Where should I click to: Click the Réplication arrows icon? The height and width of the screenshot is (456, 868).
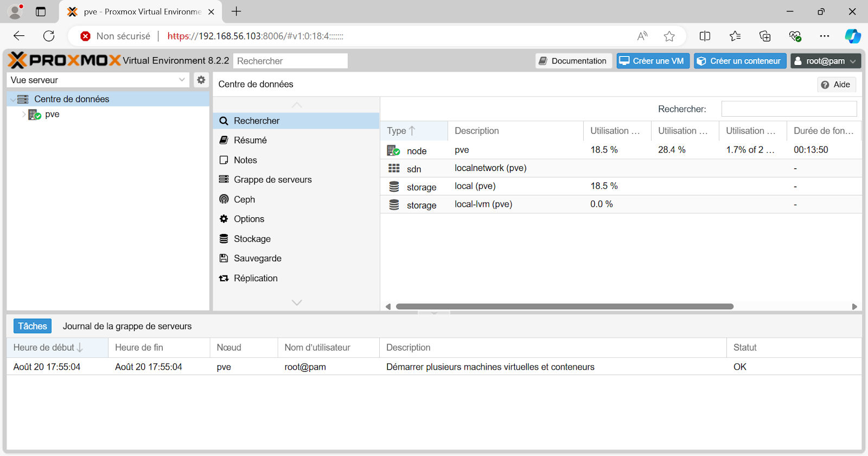click(224, 278)
